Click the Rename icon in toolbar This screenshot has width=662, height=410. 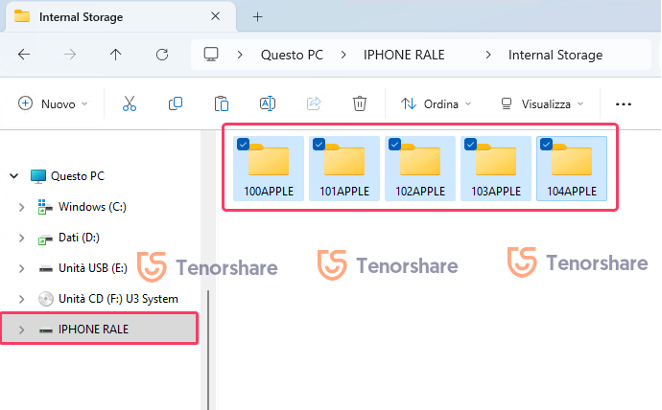pos(267,104)
